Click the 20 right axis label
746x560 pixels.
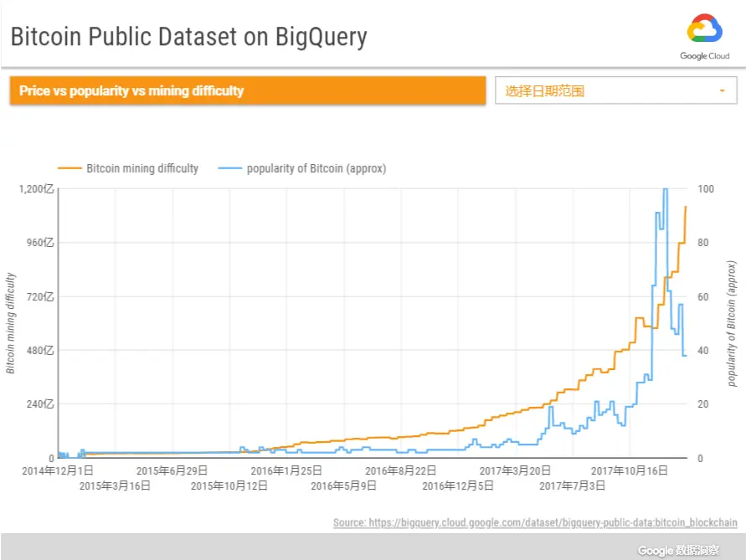(x=703, y=404)
